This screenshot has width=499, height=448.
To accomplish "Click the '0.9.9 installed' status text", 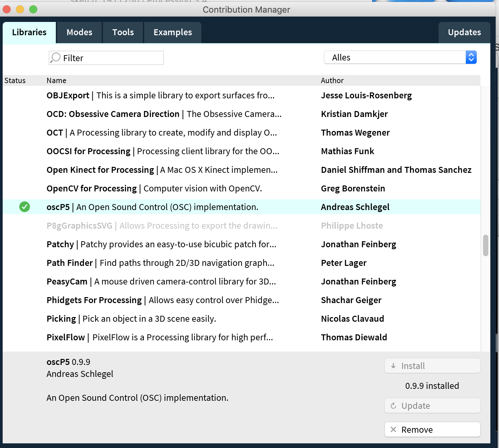I will (432, 386).
